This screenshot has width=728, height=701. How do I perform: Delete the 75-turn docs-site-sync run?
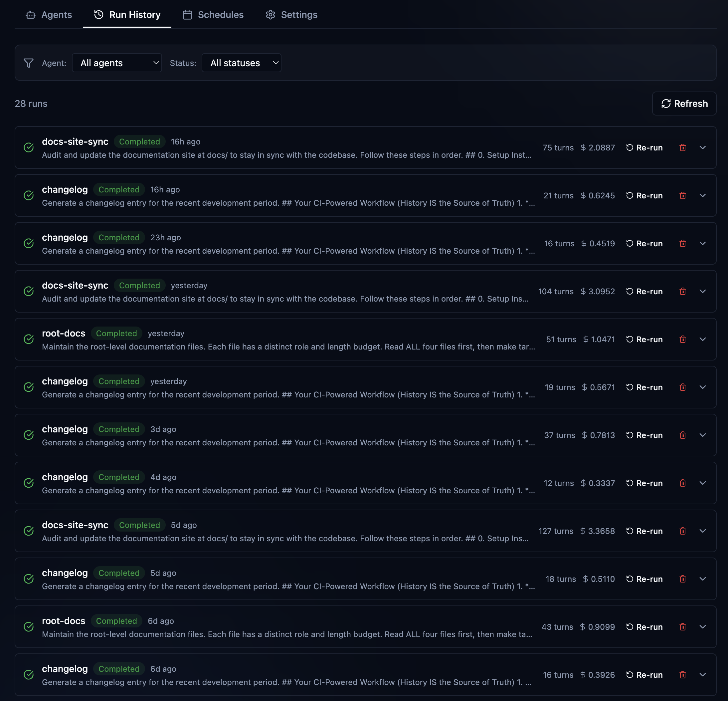[x=682, y=147]
